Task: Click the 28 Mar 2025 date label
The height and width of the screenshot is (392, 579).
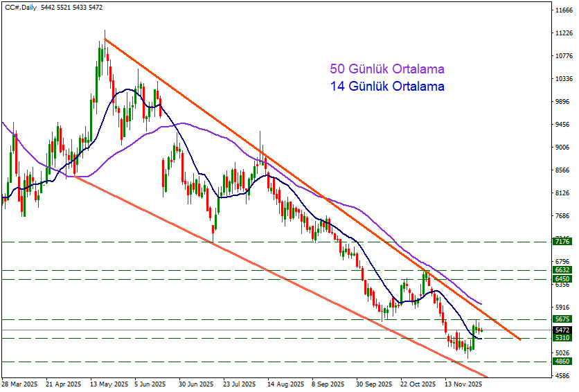Action: [21, 383]
